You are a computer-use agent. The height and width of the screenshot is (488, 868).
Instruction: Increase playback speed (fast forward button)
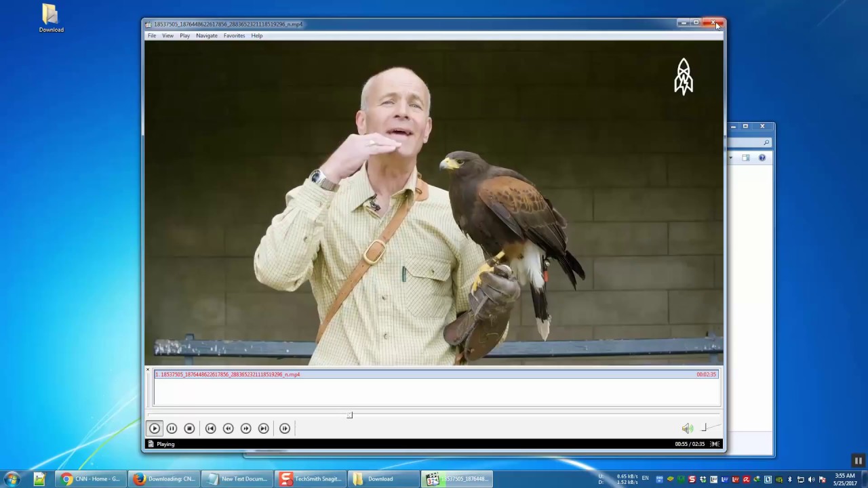pos(245,428)
